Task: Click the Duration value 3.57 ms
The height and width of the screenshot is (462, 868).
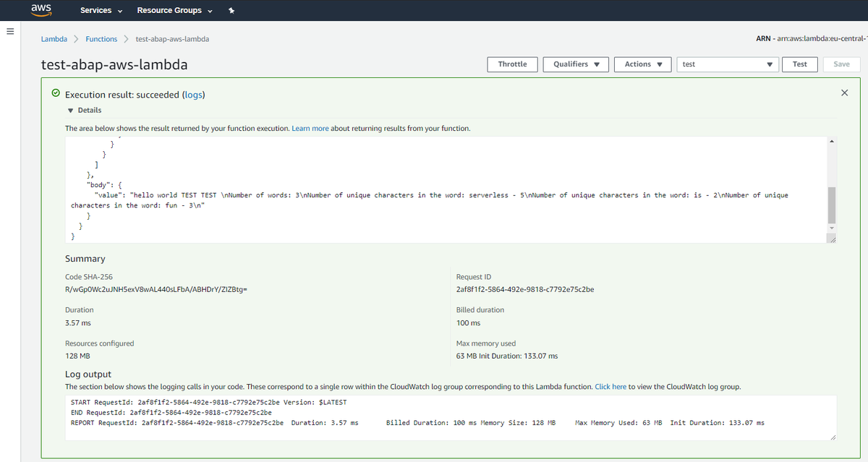Action: pos(78,322)
